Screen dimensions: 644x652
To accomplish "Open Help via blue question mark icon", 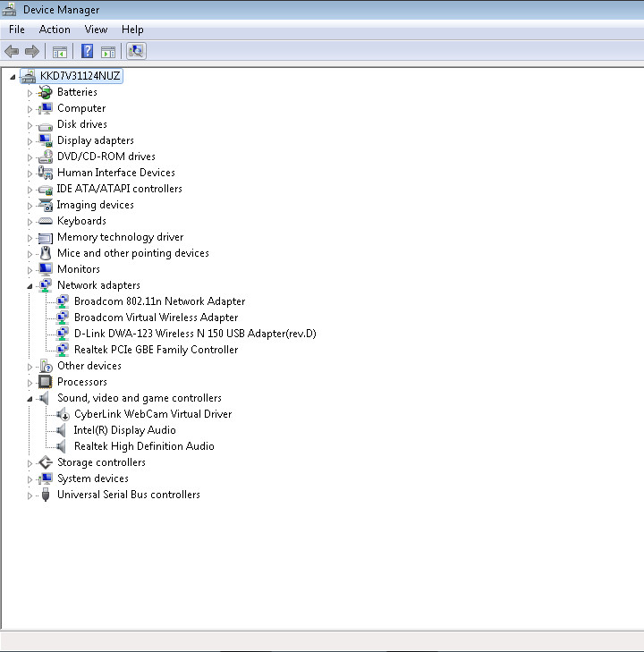I will point(87,51).
